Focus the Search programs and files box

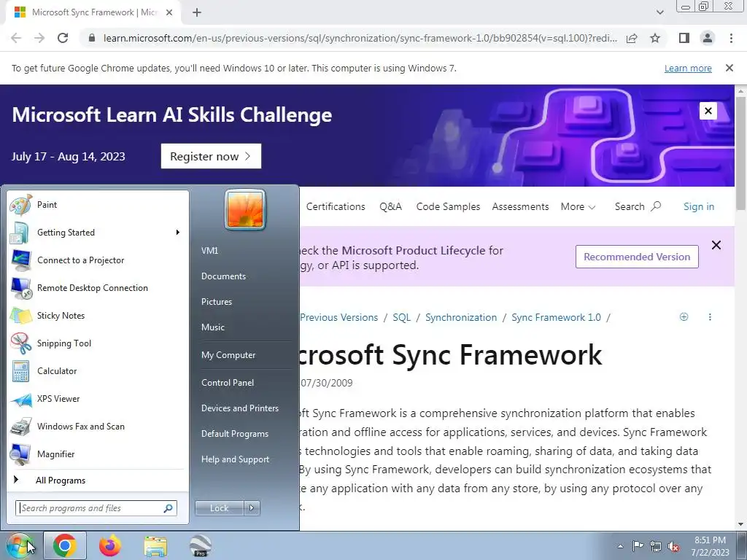tap(96, 508)
